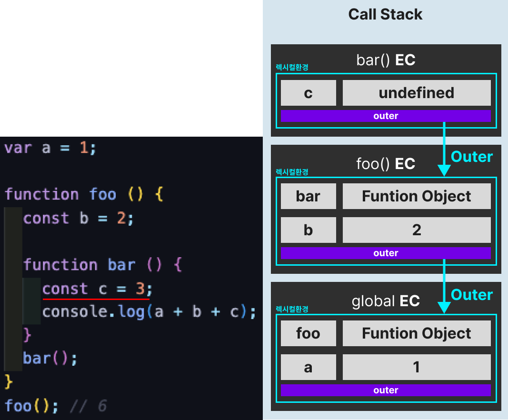
Task: Click Funtion Object value next to foo
Action: click(417, 333)
